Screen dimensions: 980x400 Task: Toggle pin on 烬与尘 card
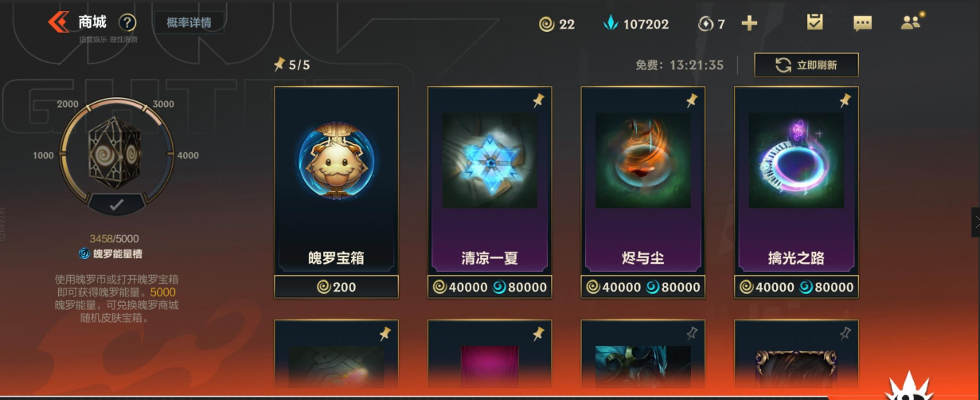(693, 100)
